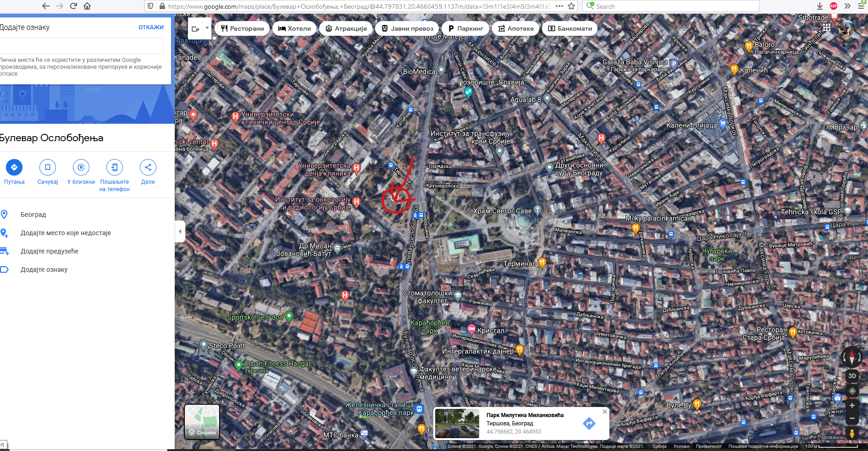Click the site shield tracking-protection icon
This screenshot has width=868, height=451.
click(150, 6)
